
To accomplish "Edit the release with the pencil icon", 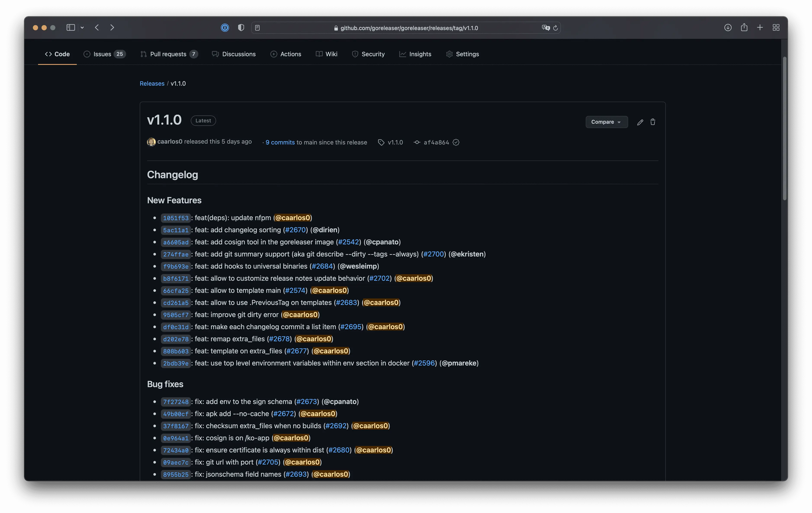I will point(640,122).
